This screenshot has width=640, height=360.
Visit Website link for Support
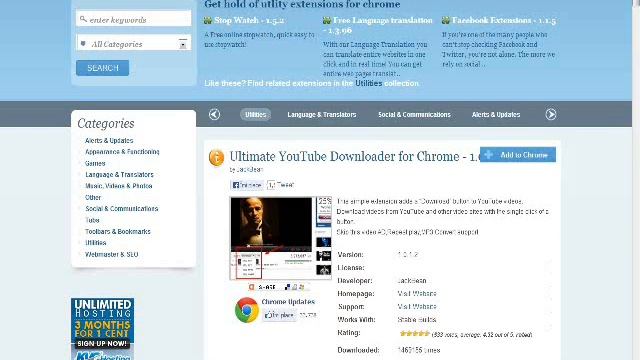pos(417,307)
